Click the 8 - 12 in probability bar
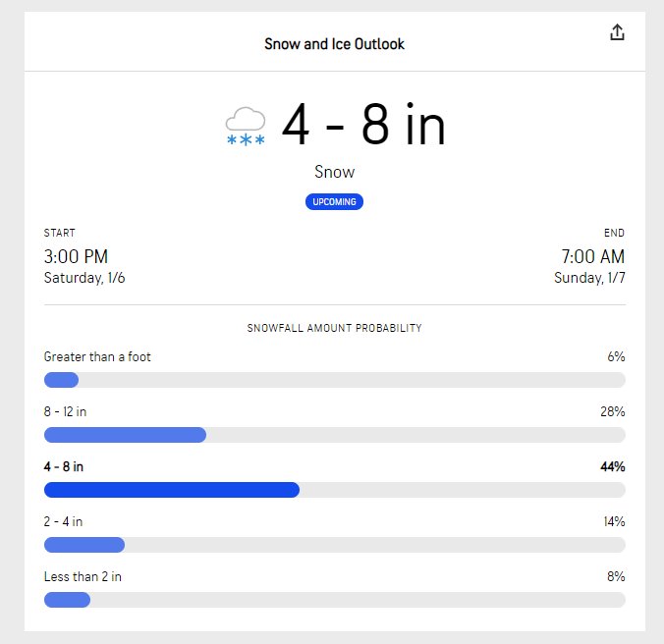664x644 pixels. 335,435
